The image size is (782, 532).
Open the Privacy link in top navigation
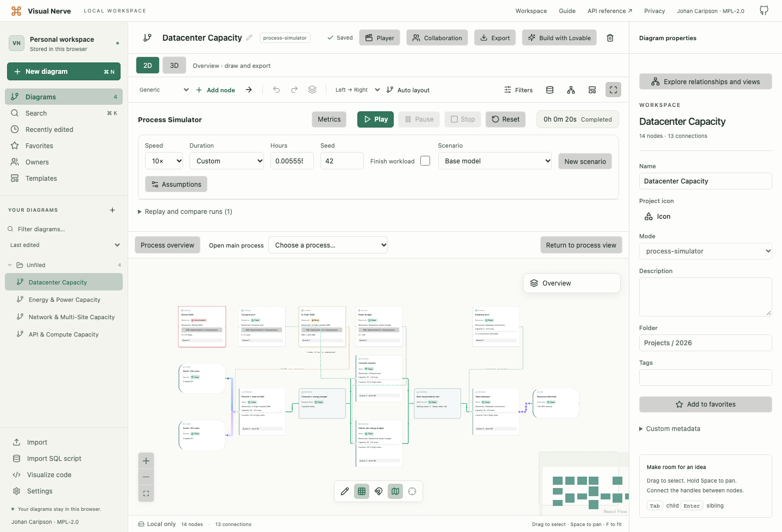click(654, 11)
